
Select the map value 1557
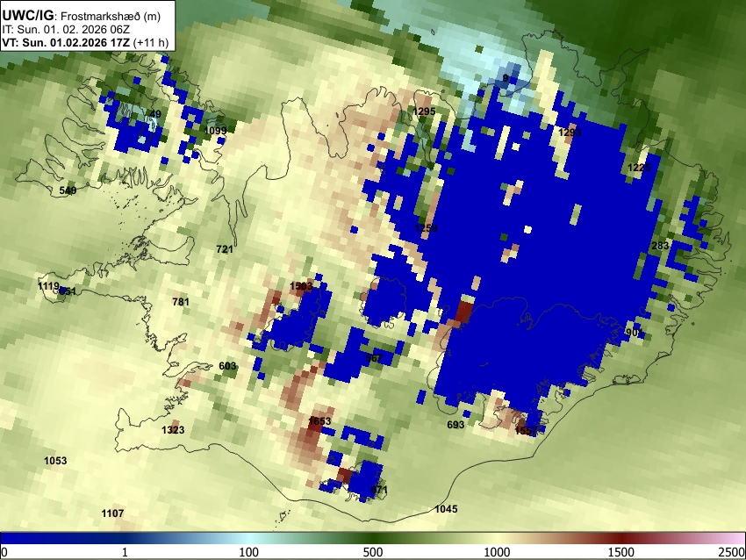pyautogui.click(x=526, y=431)
